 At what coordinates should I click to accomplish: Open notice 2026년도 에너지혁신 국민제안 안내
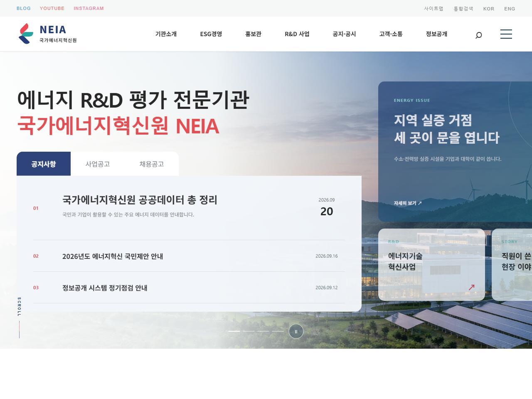point(113,256)
